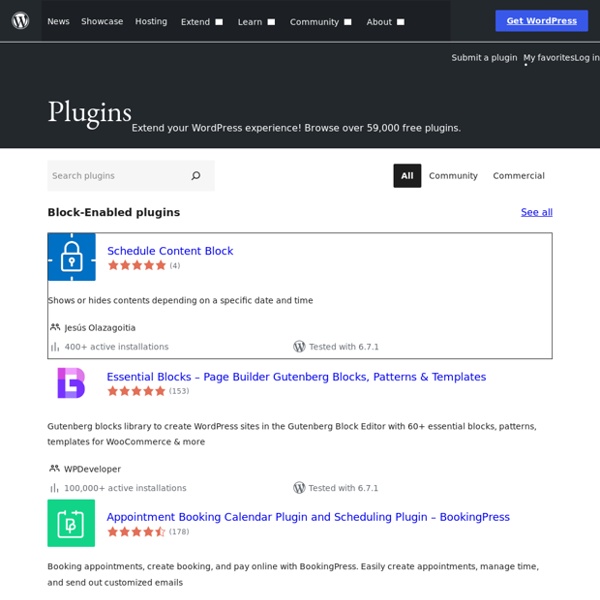Click the search magnifier icon
Viewport: 600px width, 600px height.
196,176
